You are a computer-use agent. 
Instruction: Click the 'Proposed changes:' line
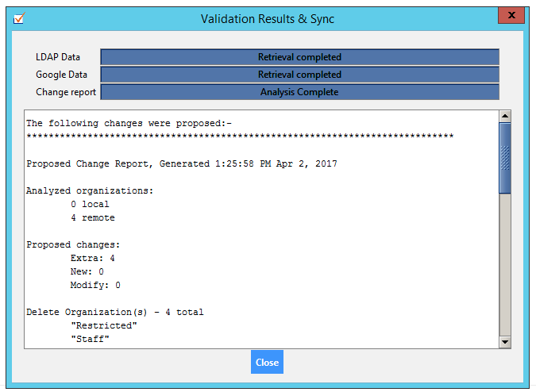(73, 245)
